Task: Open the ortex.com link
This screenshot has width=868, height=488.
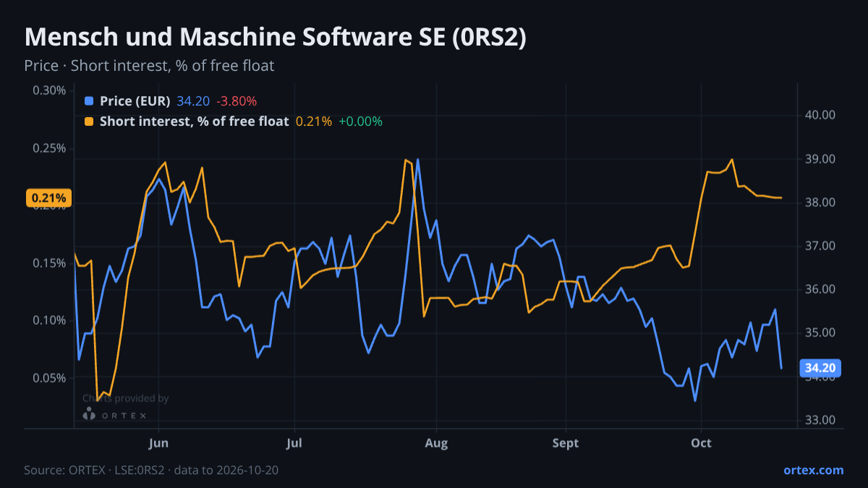Action: (x=814, y=470)
